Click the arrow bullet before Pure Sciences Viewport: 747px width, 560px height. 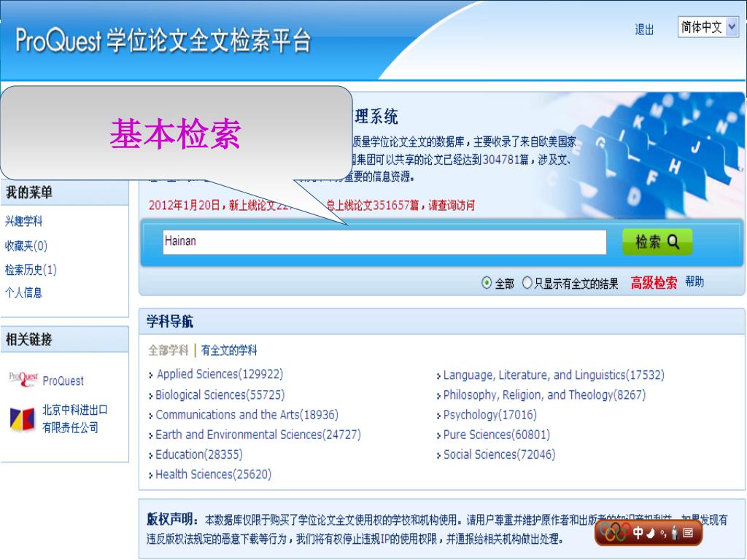pyautogui.click(x=438, y=436)
